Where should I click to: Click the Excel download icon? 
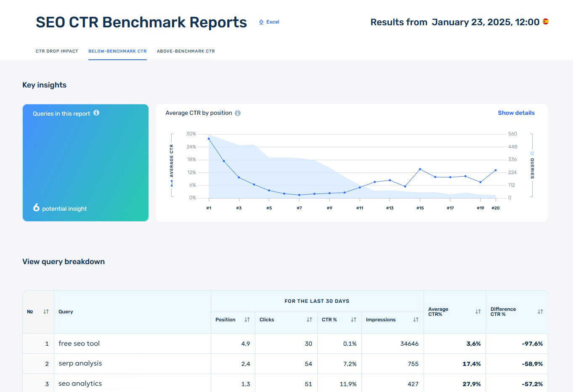coord(261,22)
